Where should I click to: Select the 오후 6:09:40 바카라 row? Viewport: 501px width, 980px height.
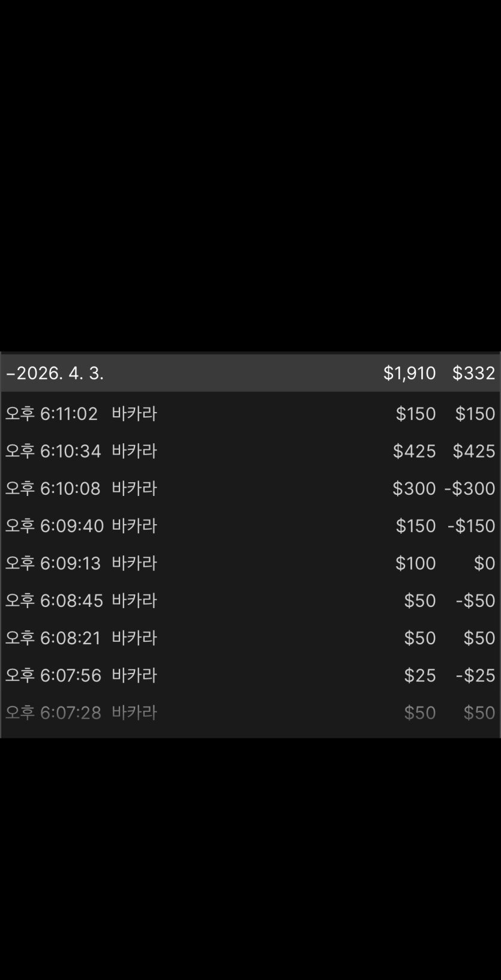(x=81, y=526)
